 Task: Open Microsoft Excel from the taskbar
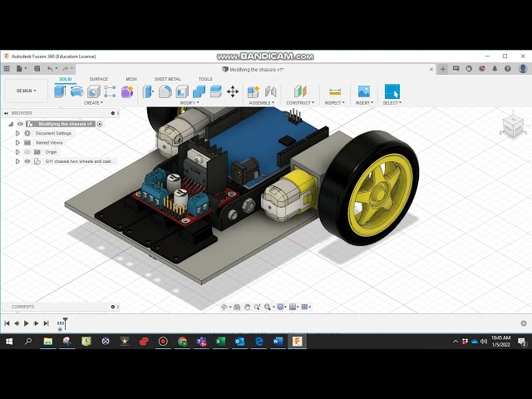(220, 342)
